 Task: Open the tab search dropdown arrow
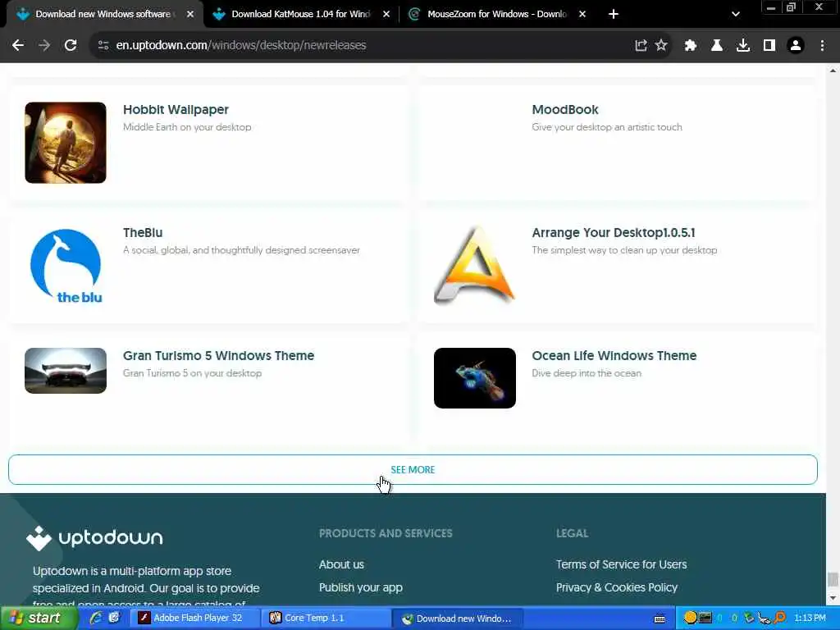pyautogui.click(x=736, y=15)
